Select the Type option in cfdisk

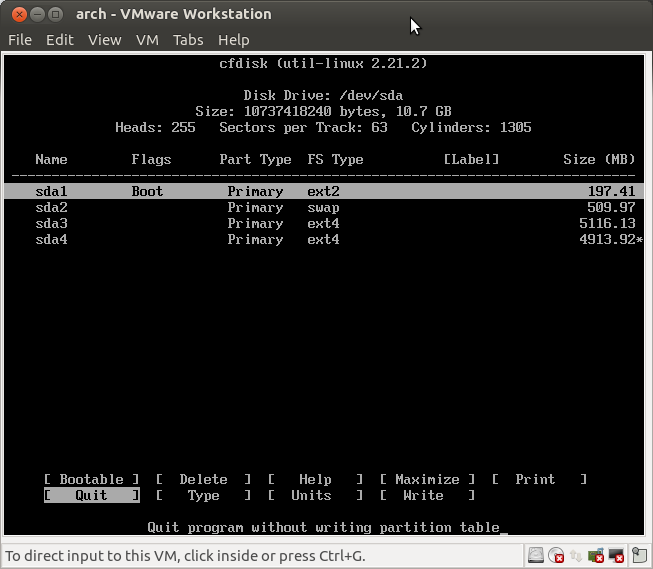pos(203,495)
